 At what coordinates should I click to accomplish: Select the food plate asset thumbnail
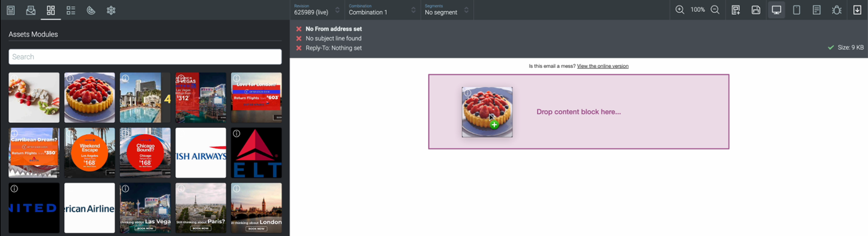34,98
